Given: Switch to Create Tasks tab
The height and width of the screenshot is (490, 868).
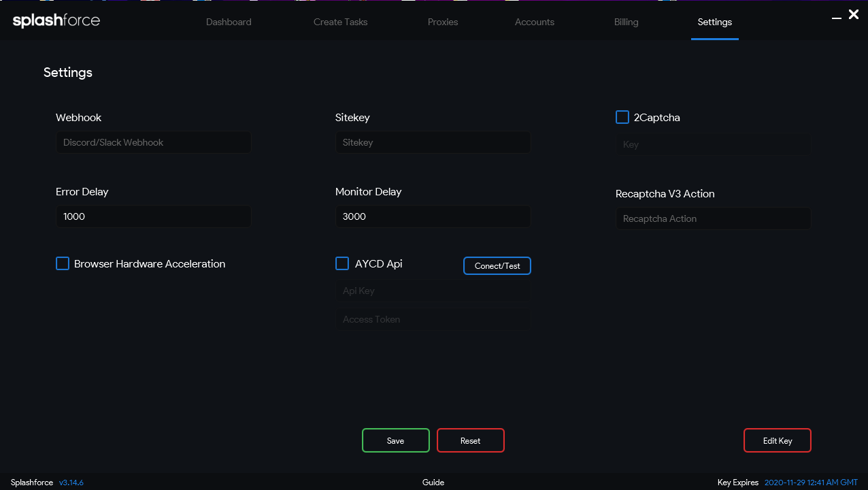Looking at the screenshot, I should click(340, 22).
